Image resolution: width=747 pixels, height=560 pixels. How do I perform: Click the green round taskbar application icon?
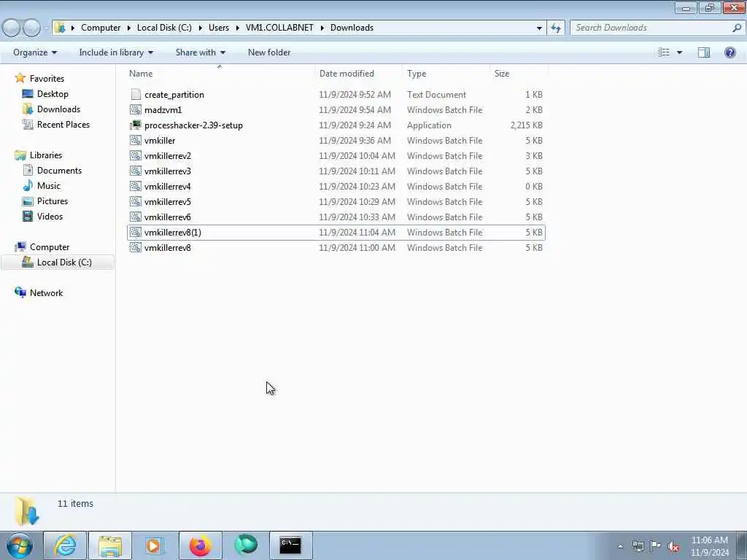pos(246,545)
